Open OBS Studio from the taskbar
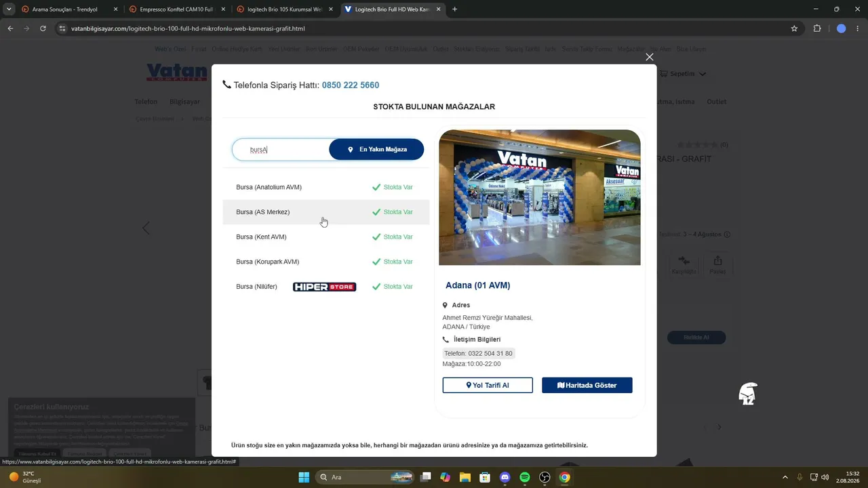Viewport: 868px width, 488px height. point(545,477)
